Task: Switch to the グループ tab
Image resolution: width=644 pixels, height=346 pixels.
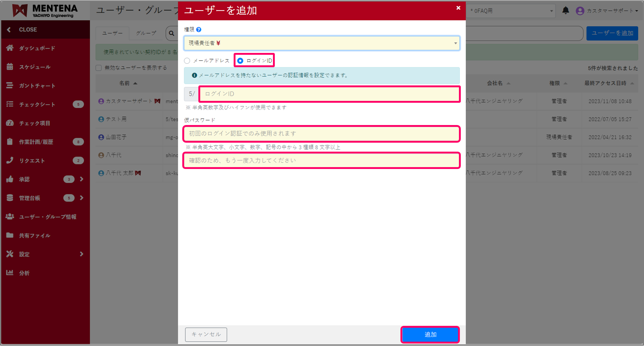Action: click(145, 33)
